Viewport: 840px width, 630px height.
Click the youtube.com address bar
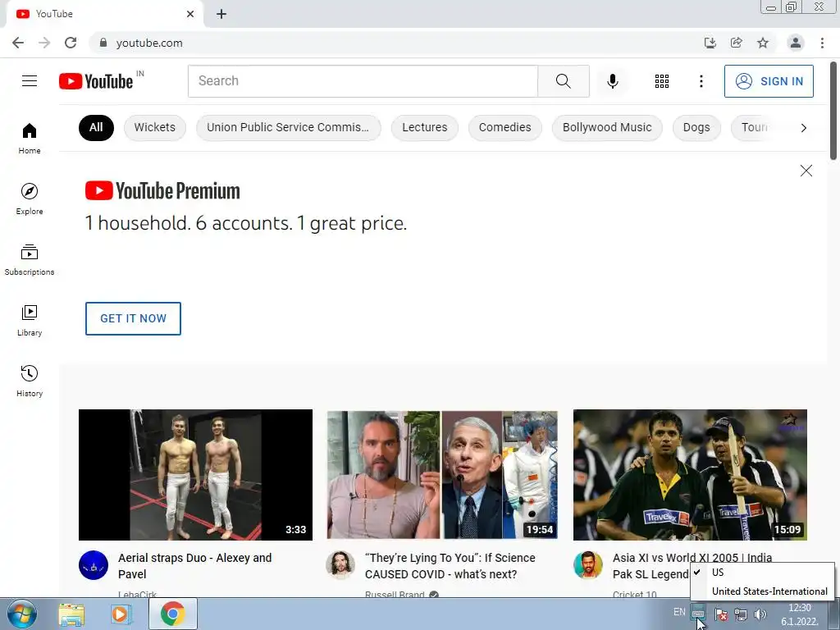(x=396, y=43)
